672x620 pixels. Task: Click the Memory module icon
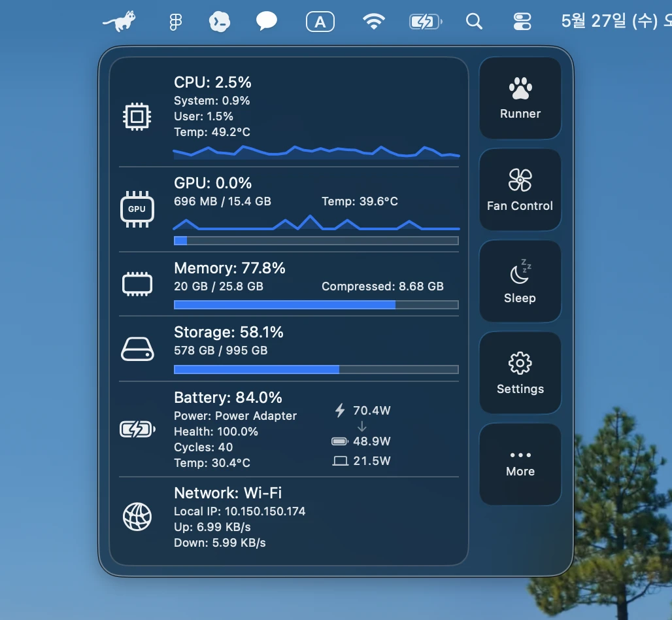[x=137, y=283]
